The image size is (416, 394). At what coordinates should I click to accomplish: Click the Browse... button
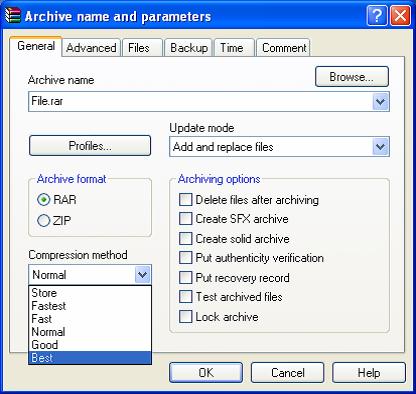click(x=352, y=77)
